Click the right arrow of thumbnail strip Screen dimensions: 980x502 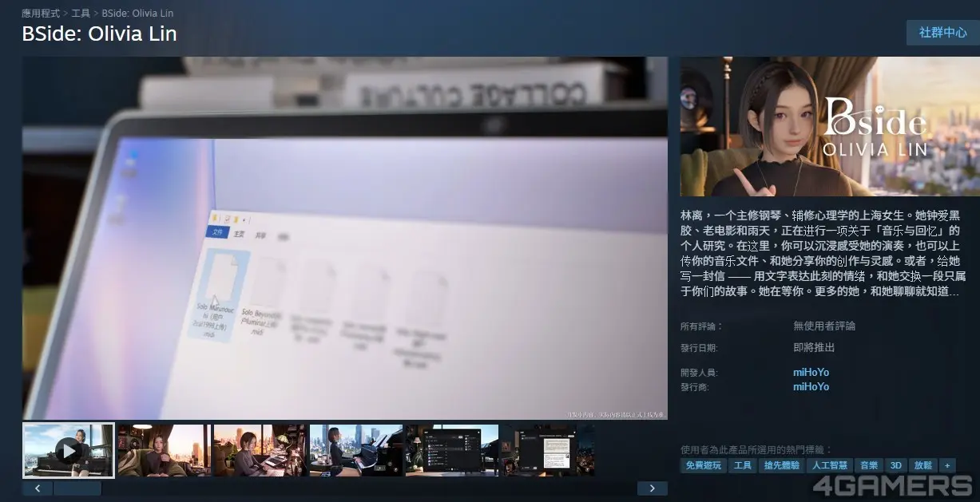tap(652, 488)
